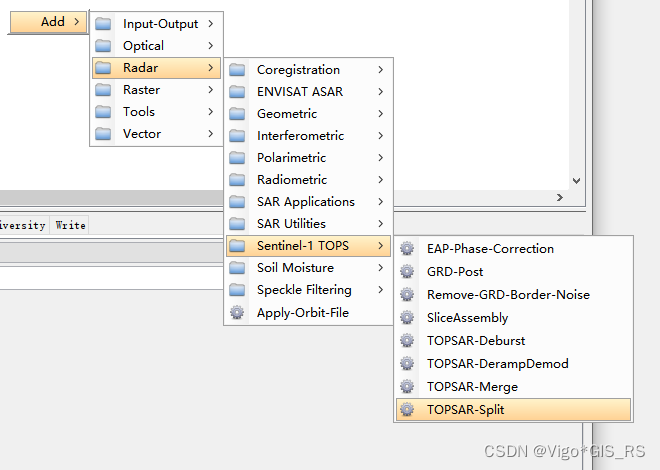
Task: Open the Radiometric submenu
Action: (x=309, y=180)
